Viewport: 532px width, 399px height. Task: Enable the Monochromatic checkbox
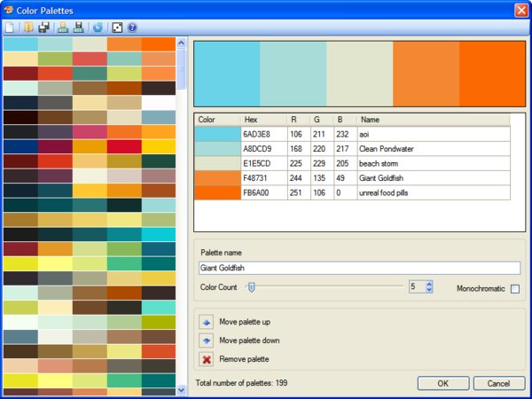pos(514,288)
